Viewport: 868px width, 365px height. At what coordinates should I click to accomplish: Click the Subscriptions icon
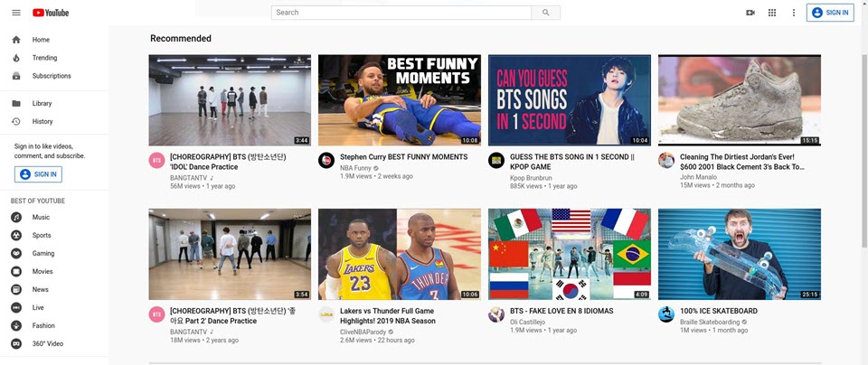[x=16, y=76]
